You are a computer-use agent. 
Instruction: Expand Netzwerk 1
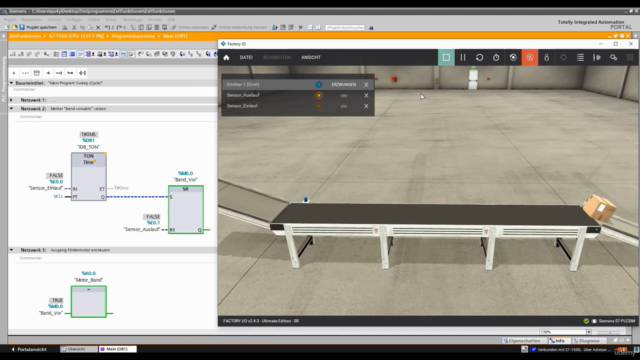11,100
